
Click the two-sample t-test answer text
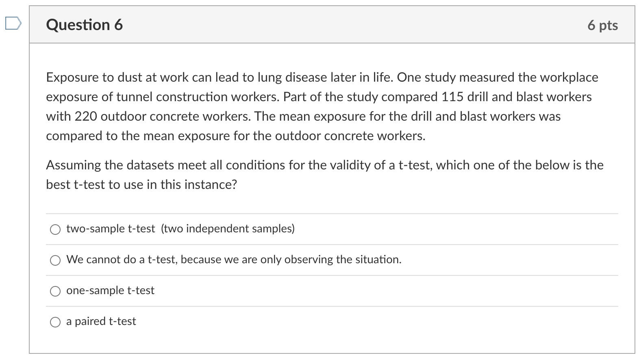180,229
